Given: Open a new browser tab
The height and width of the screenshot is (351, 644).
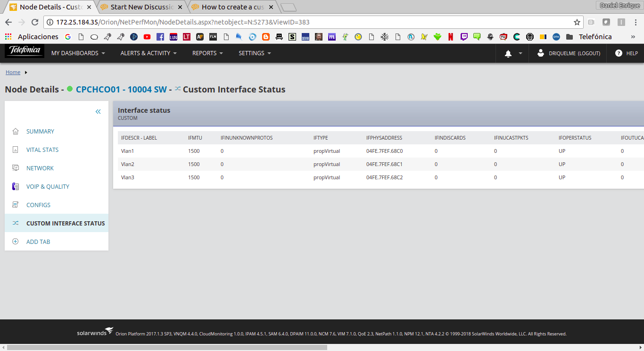Looking at the screenshot, I should click(288, 7).
